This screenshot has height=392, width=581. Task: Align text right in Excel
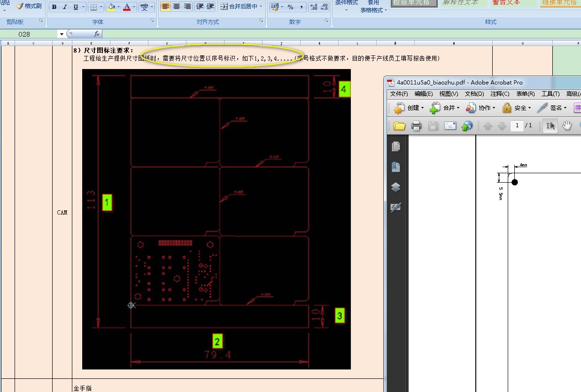(187, 7)
